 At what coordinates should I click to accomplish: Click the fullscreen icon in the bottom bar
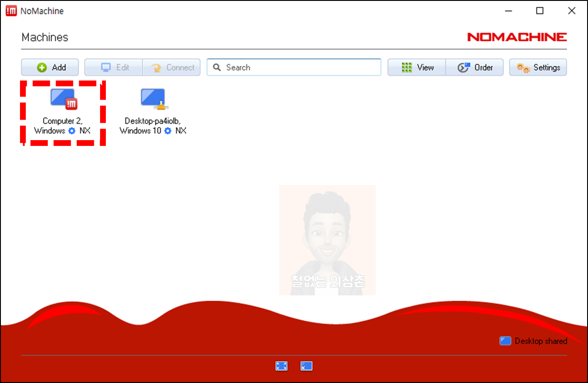pyautogui.click(x=281, y=366)
